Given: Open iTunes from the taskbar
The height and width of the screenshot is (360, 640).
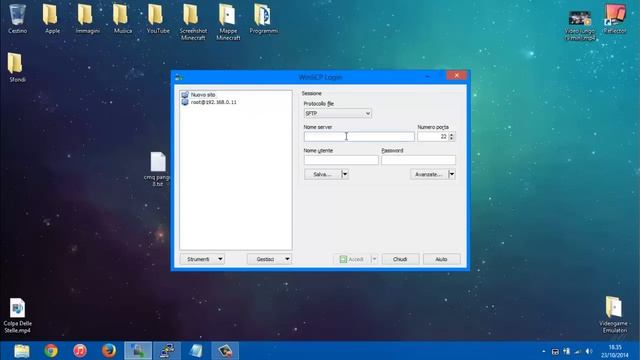Looking at the screenshot, I should (80, 351).
